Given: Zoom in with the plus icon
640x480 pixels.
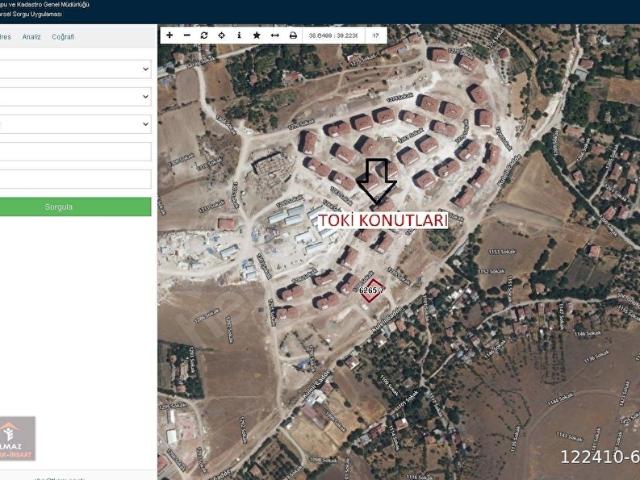Looking at the screenshot, I should [x=169, y=36].
